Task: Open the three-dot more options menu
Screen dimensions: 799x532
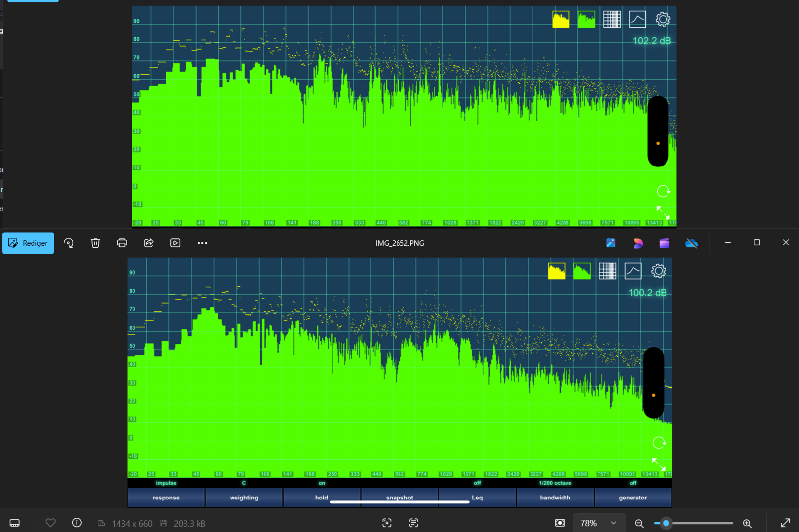Action: pyautogui.click(x=202, y=243)
